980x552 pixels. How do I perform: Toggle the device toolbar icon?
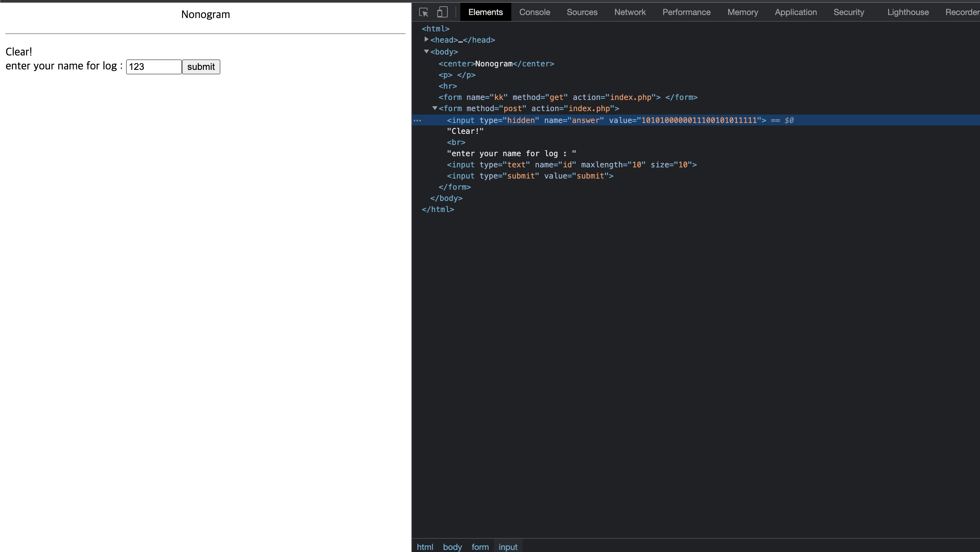click(x=442, y=12)
